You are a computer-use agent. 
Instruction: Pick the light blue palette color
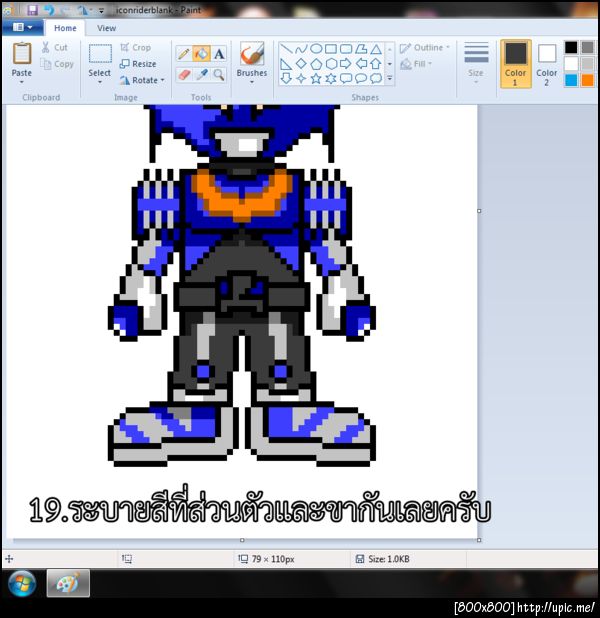[571, 80]
